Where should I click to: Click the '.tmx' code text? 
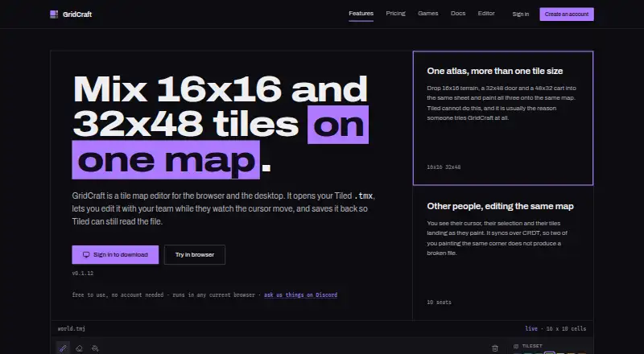[x=364, y=196]
